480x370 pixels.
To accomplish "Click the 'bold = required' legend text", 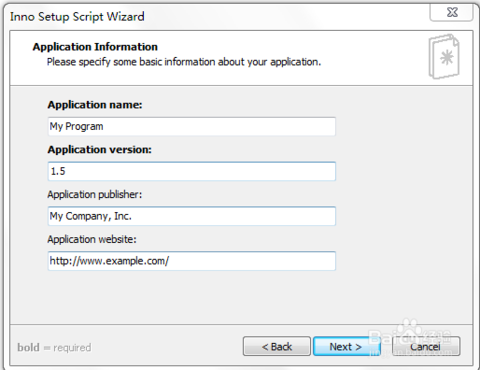I will (x=54, y=348).
